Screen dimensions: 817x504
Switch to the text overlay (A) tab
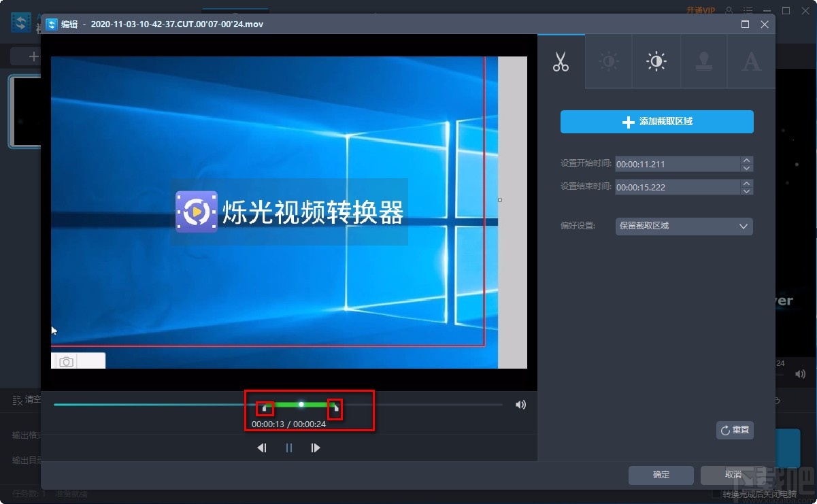click(x=751, y=61)
